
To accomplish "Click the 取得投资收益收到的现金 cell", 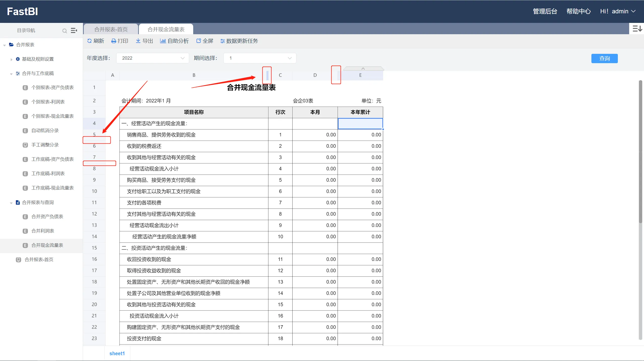I will tap(194, 271).
